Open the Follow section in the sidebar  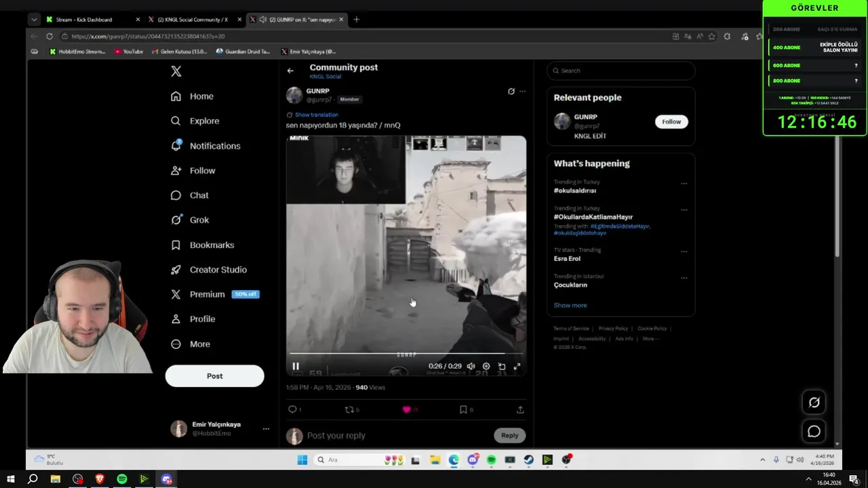(193, 171)
